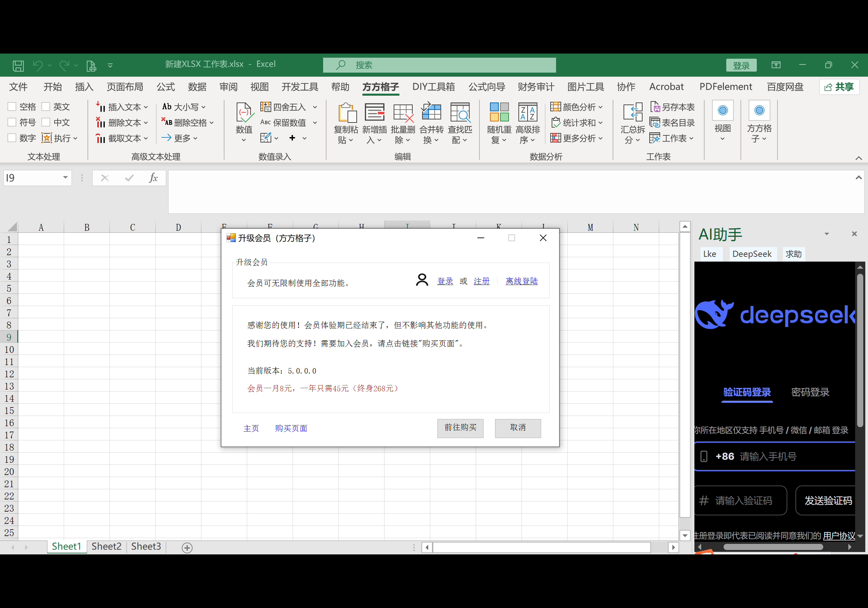Click the 四舍五入 icon
Image resolution: width=868 pixels, height=608 pixels.
266,107
